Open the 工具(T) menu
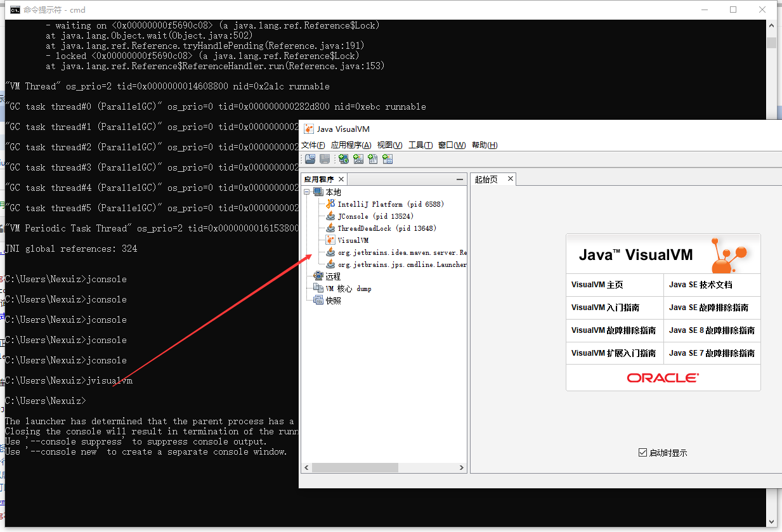The height and width of the screenshot is (532, 782). tap(420, 145)
